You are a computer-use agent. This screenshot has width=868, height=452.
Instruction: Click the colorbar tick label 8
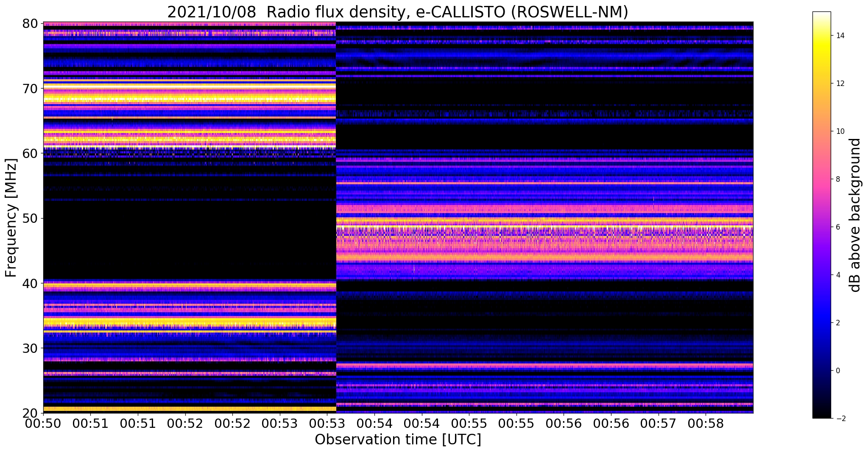click(x=837, y=179)
